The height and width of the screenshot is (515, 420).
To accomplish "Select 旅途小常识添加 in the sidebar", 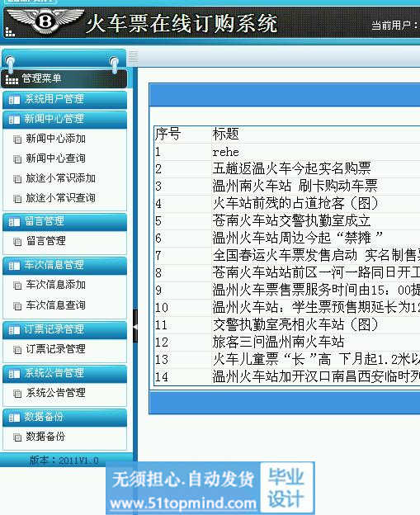I will [61, 178].
